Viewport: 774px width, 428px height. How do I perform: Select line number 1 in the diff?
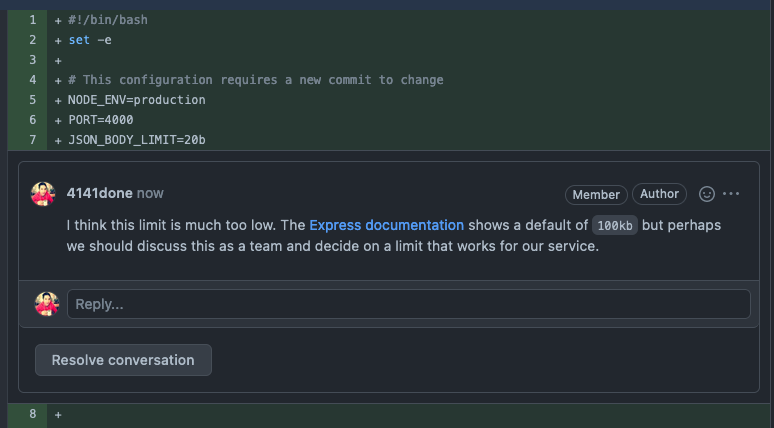pos(32,20)
